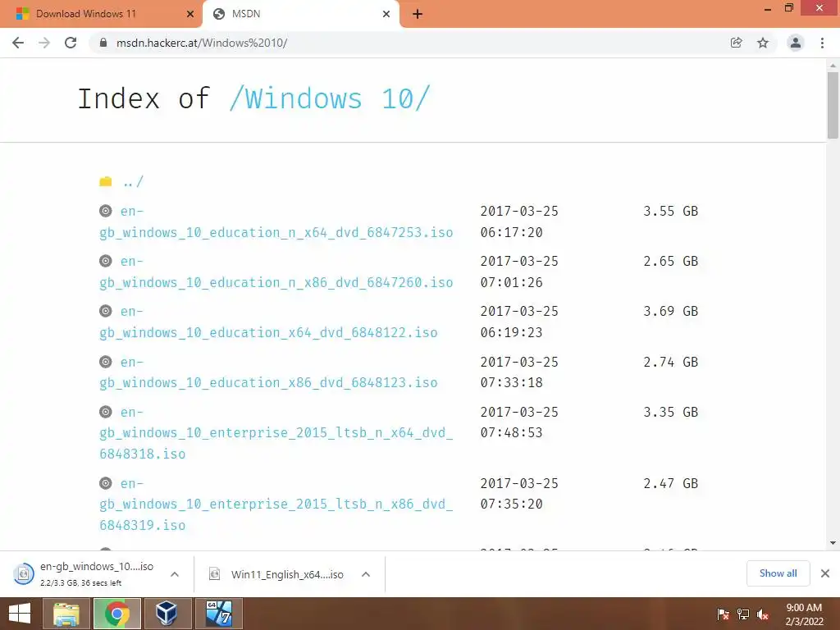Image resolution: width=840 pixels, height=630 pixels.
Task: Reload the current page
Action: [71, 43]
